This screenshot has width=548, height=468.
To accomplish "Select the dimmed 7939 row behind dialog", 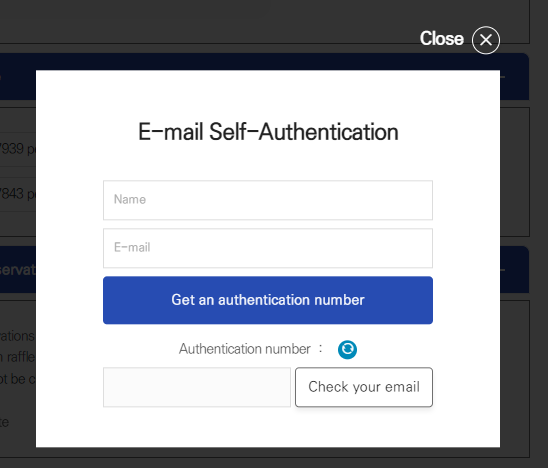I will coord(18,149).
